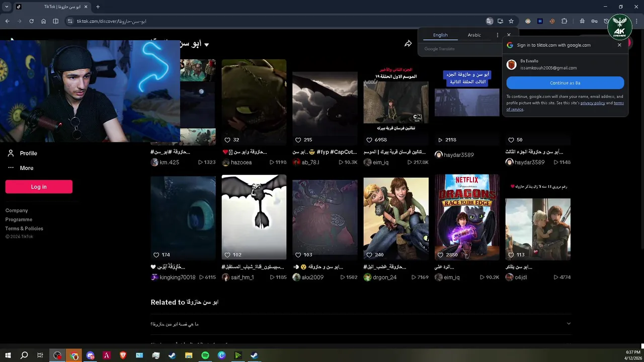Open akx2009's profile link
The width and height of the screenshot is (644, 362).
pos(312,277)
